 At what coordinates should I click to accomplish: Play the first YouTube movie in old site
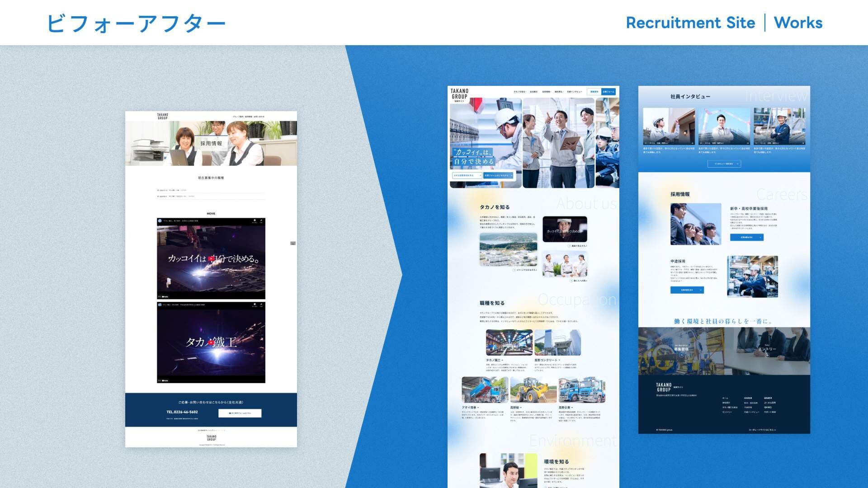click(x=211, y=258)
